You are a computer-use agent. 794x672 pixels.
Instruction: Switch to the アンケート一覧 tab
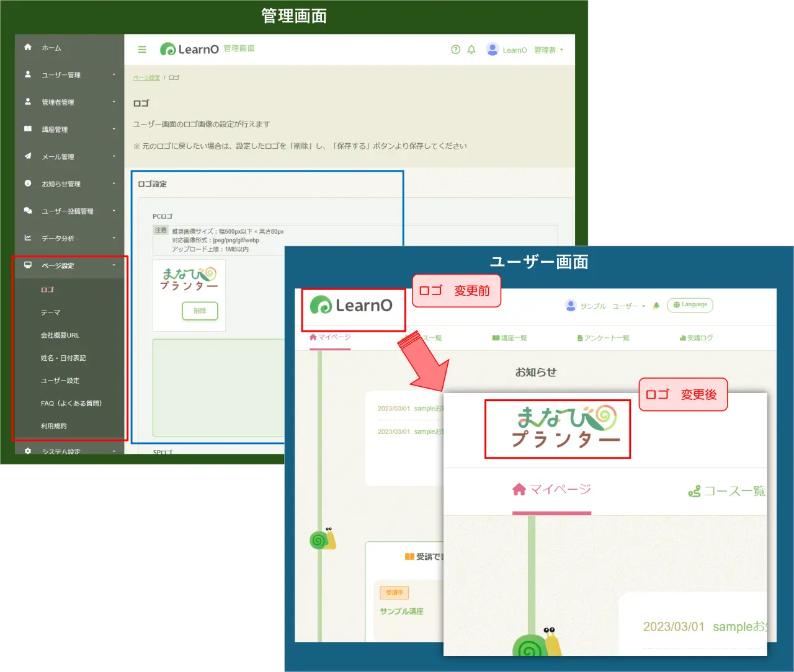603,338
